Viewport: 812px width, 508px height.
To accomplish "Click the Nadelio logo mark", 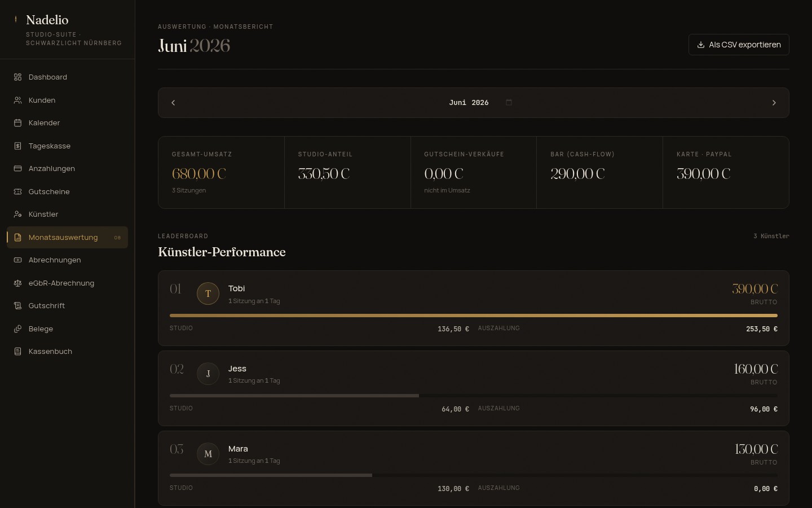I will point(16,19).
